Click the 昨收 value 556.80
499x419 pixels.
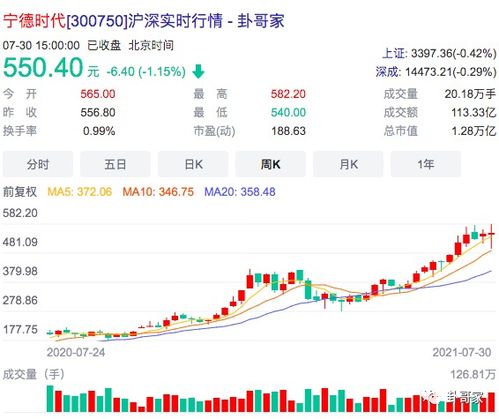(98, 112)
